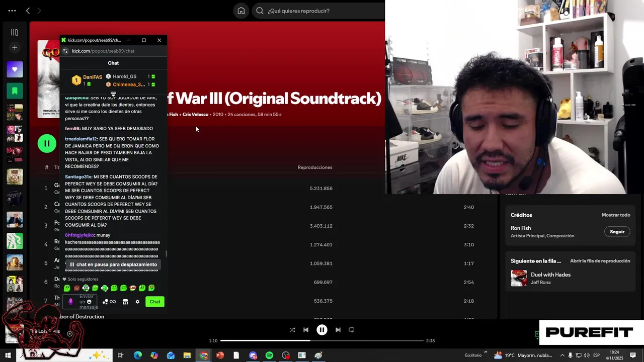Open PowerPoint from the taskbar
The height and width of the screenshot is (362, 644).
click(x=220, y=355)
